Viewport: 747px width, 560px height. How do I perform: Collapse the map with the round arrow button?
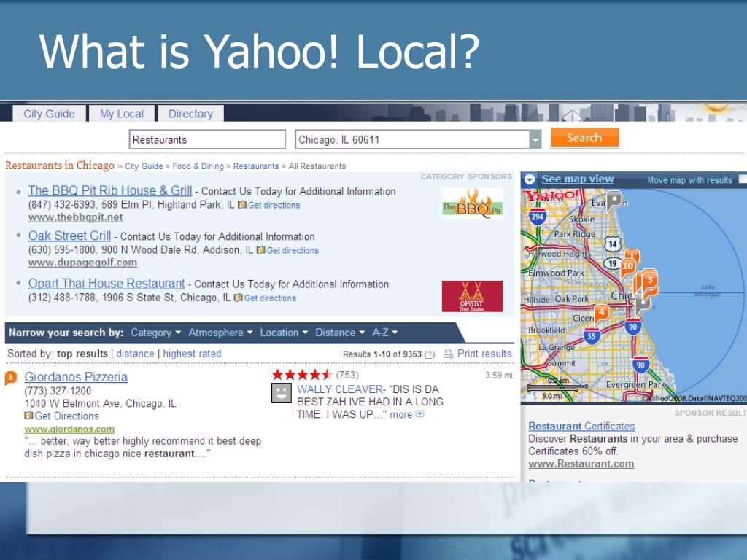[530, 179]
